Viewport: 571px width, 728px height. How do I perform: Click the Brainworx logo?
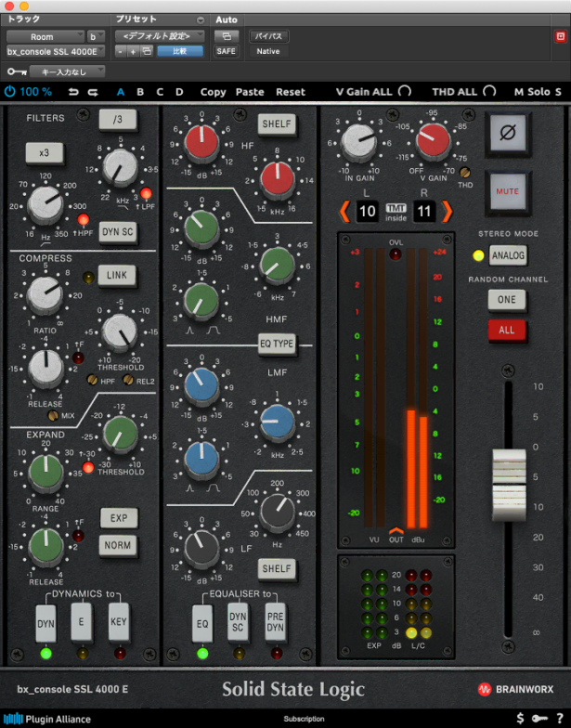point(516,689)
